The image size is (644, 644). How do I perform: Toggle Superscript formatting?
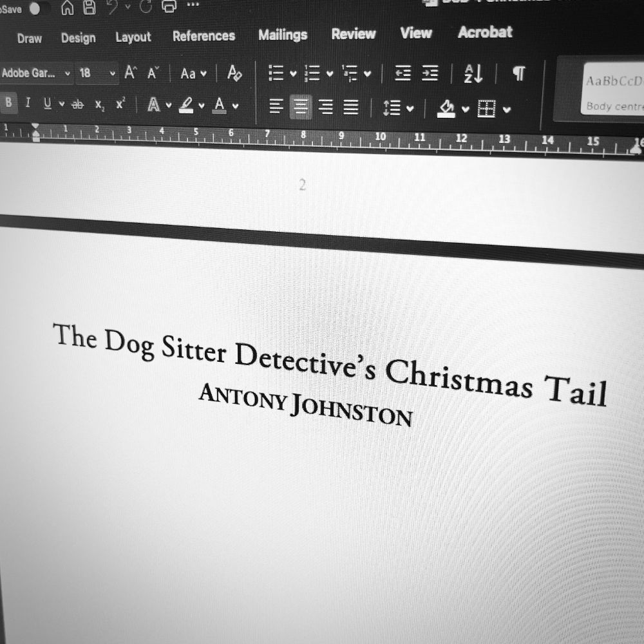[120, 104]
